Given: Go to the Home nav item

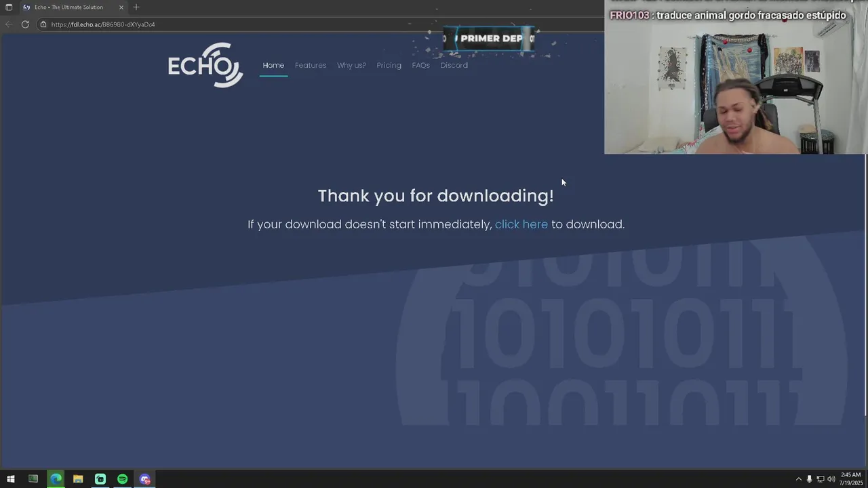Looking at the screenshot, I should (273, 65).
